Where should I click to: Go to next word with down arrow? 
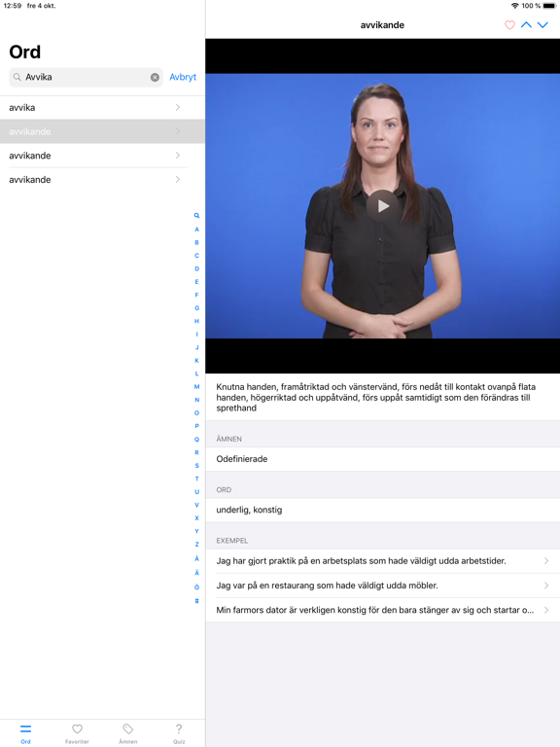point(542,24)
